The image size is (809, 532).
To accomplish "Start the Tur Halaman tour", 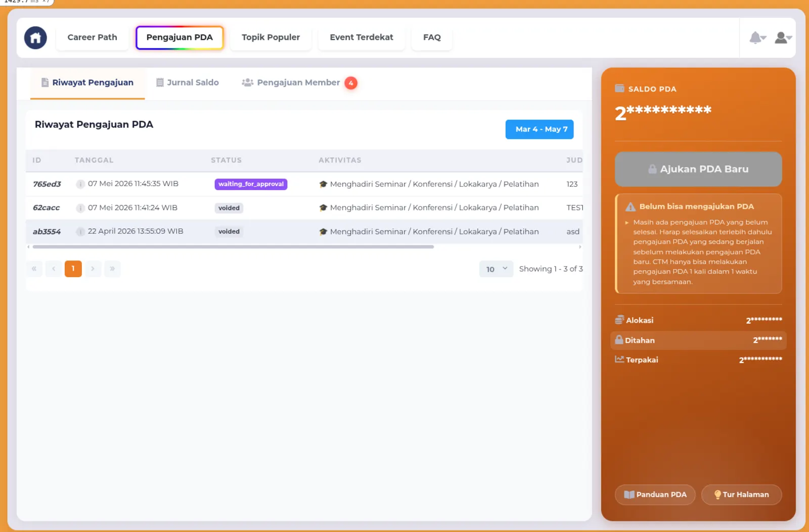I will 741,495.
